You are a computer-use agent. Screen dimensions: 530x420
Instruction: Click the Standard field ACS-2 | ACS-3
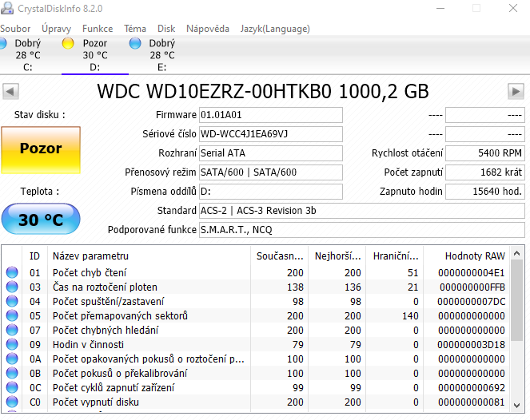[361, 211]
